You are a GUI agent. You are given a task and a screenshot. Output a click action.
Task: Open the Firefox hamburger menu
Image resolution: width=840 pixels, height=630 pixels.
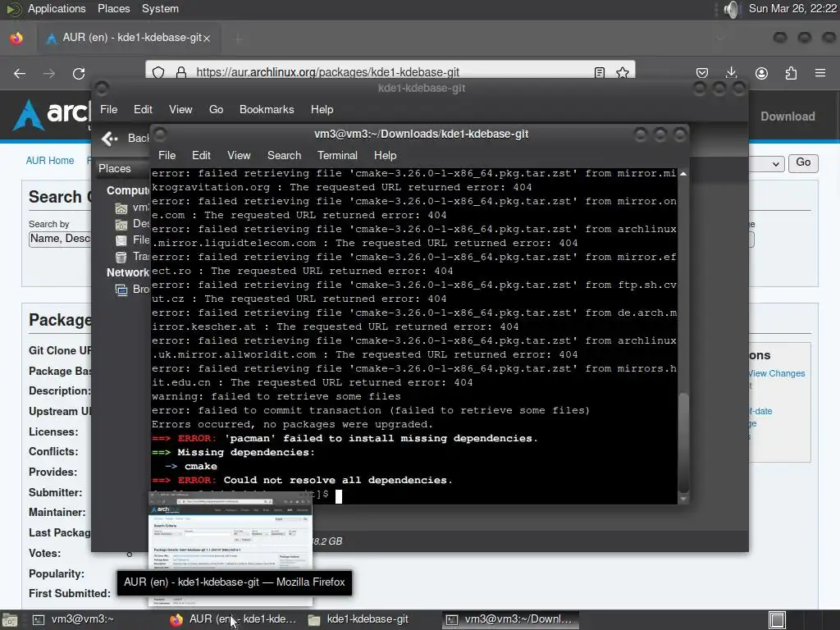point(820,73)
